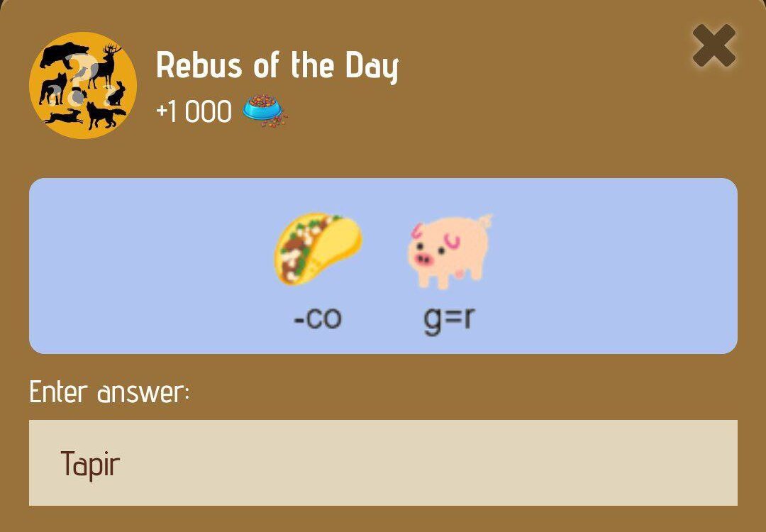This screenshot has width=766, height=532.
Task: Click the running hound silhouette in badge
Action: tap(63, 117)
